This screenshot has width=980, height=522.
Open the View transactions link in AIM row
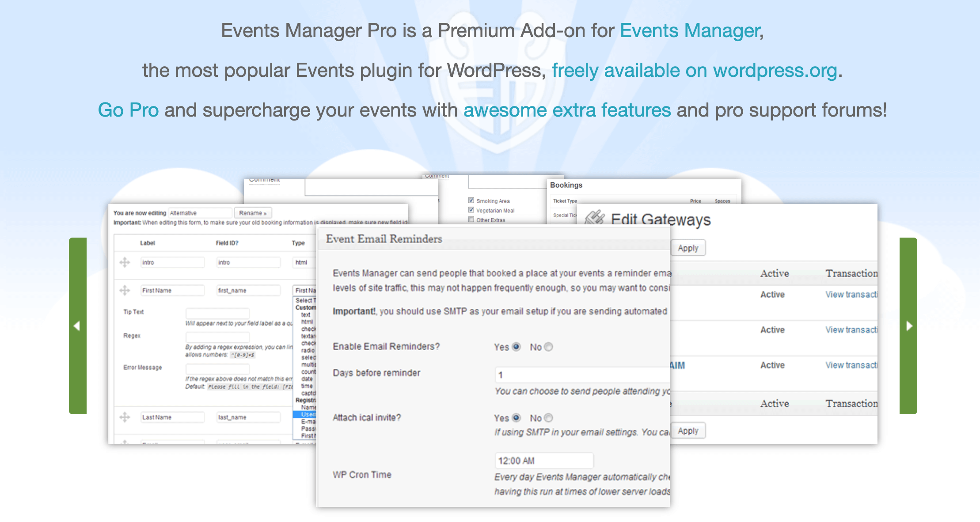point(851,365)
